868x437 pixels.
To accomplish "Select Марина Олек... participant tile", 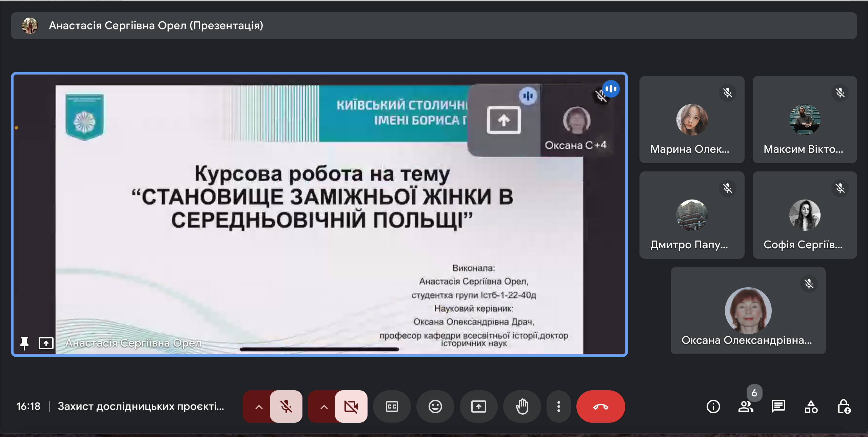I will pos(692,120).
